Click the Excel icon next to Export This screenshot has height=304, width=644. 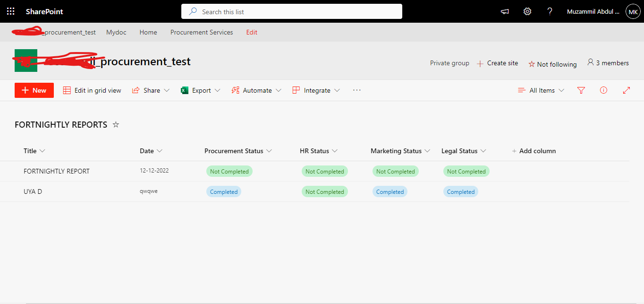pos(184,90)
